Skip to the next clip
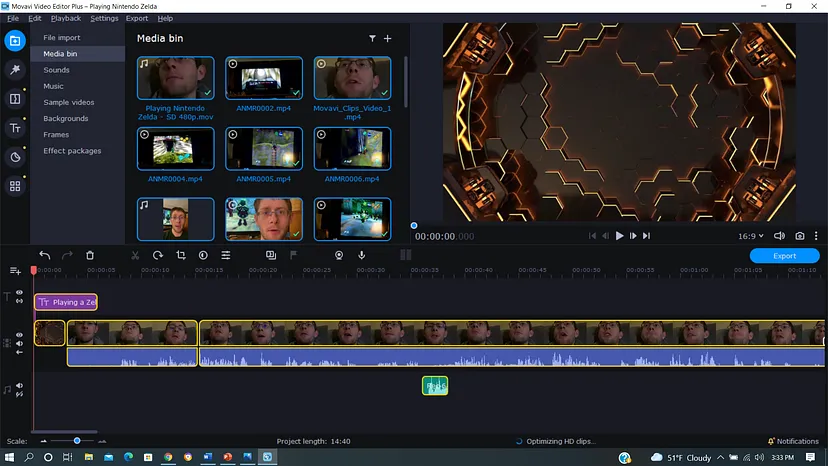The height and width of the screenshot is (466, 828). point(646,236)
